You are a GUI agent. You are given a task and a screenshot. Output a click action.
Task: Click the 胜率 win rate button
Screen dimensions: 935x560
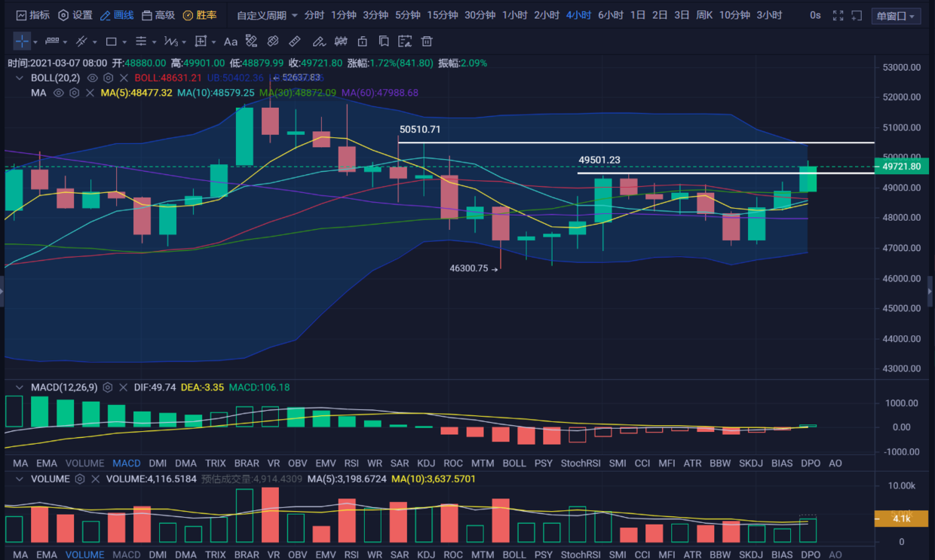coord(200,15)
